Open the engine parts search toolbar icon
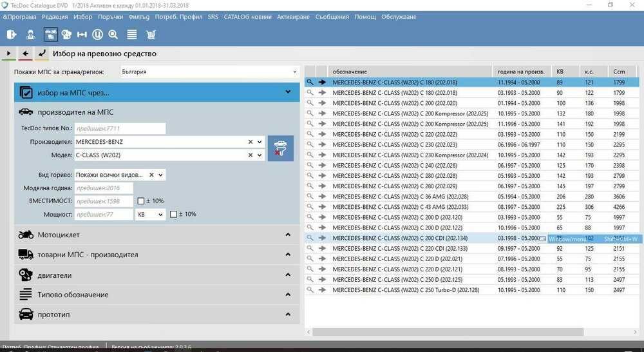The height and width of the screenshot is (352, 644). point(66,35)
